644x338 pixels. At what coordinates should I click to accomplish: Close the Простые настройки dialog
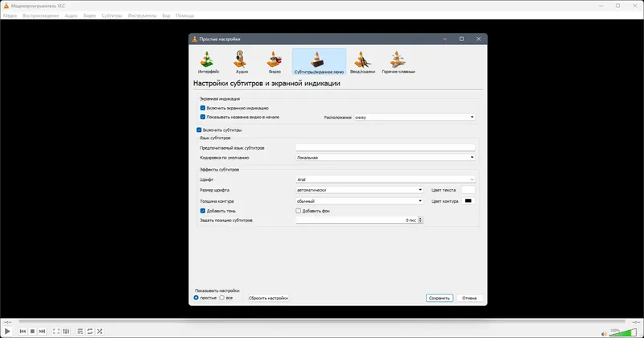pyautogui.click(x=478, y=39)
